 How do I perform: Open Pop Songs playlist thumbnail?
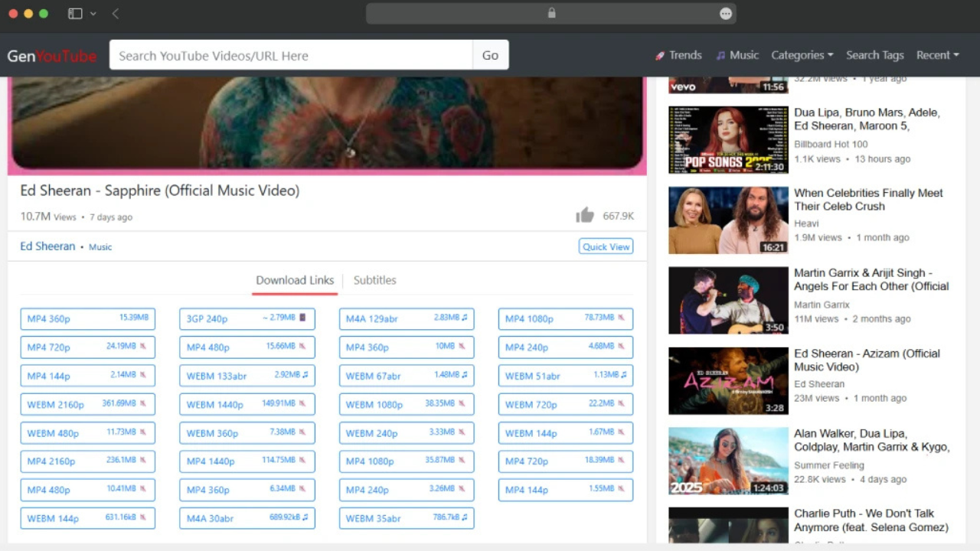coord(728,140)
